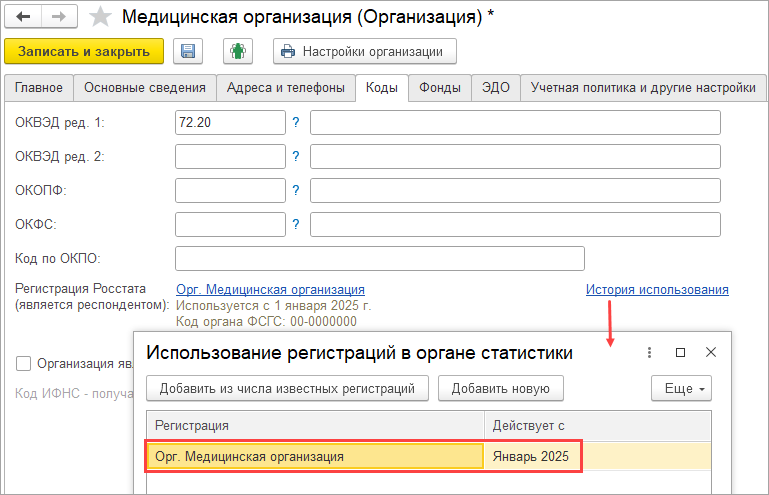Click the ОКВЭД ред. 1 code field with 72.20
Viewport: 769px width, 495px height.
click(x=230, y=122)
